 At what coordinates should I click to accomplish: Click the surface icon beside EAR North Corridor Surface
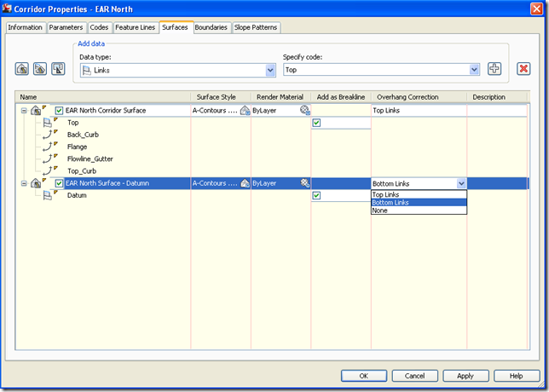[x=36, y=111]
